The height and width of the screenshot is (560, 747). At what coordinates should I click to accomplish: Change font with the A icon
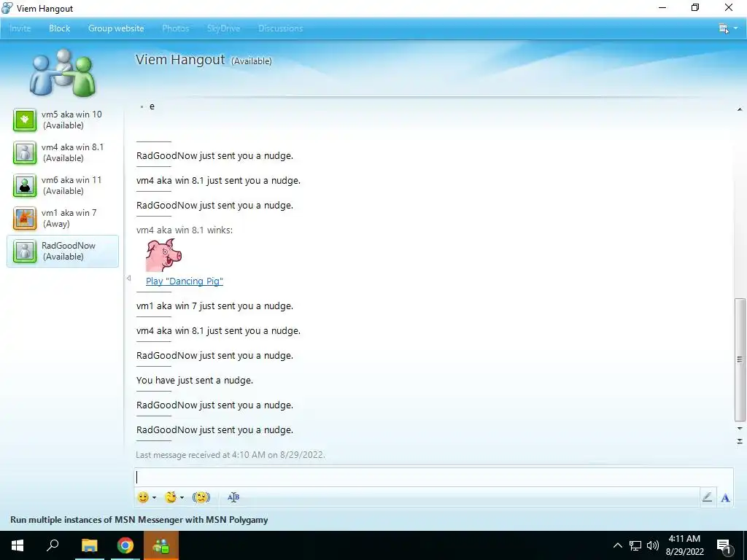pyautogui.click(x=726, y=497)
